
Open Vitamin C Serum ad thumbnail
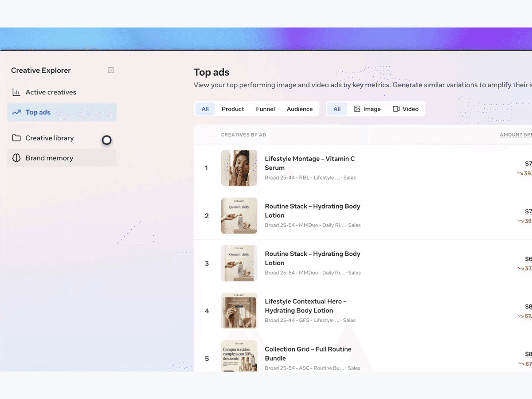[x=239, y=168]
